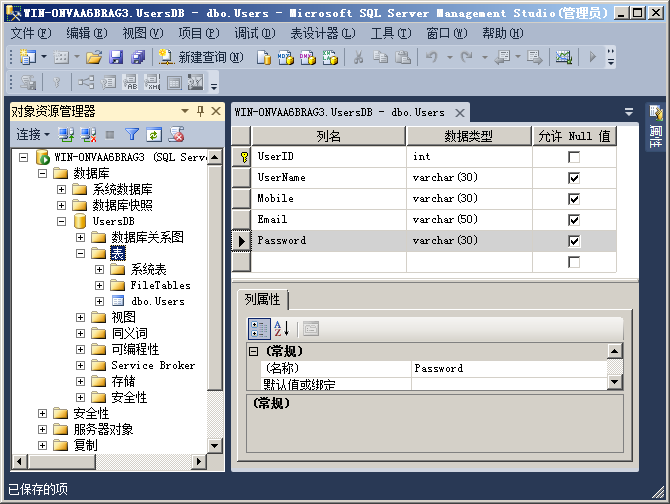This screenshot has width=670, height=504.
Task: Select the dbo.Users table in tree
Action: [158, 302]
